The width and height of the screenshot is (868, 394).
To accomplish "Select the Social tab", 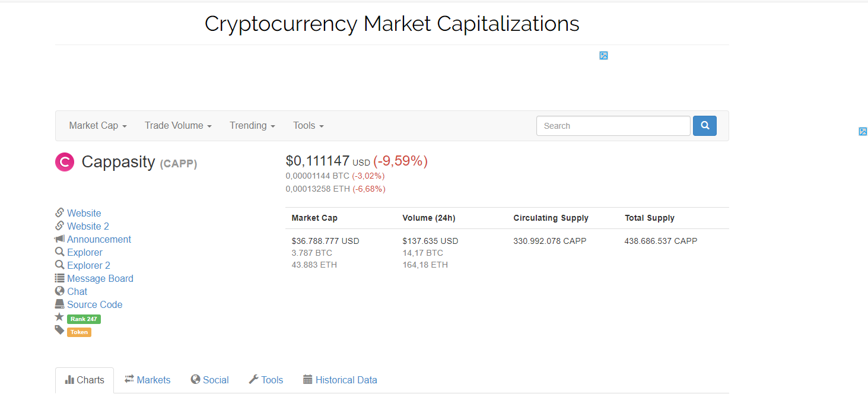I will coord(209,380).
